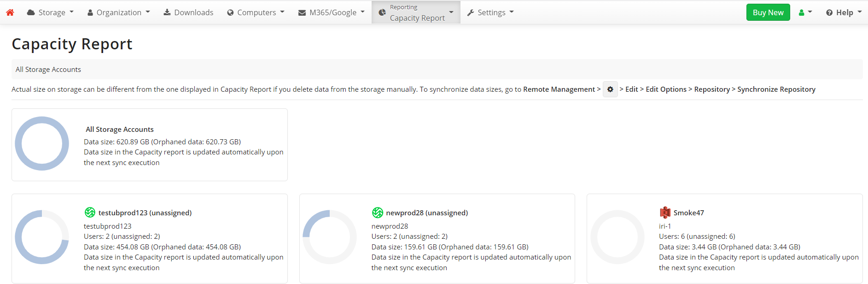Click "Data size: 3.44 GB" text
Screen dimensions: 868x284
[688, 247]
